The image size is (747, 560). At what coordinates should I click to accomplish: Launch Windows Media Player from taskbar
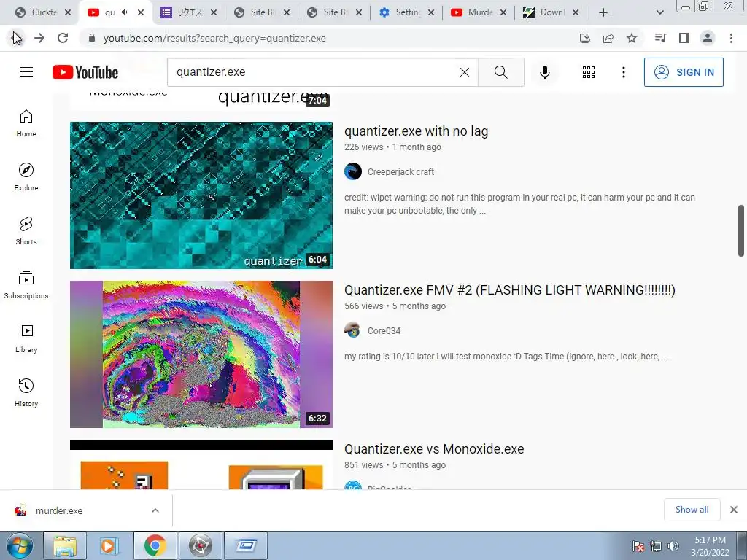[108, 545]
